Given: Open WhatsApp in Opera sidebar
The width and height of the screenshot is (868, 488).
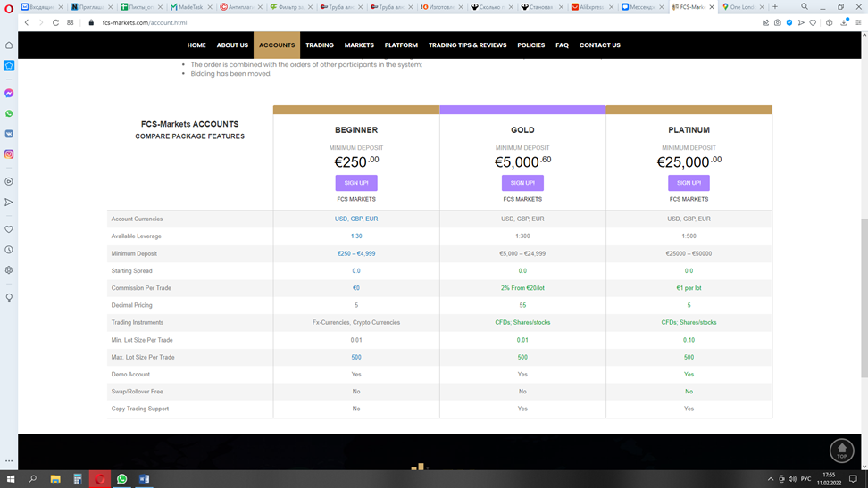Looking at the screenshot, I should (9, 113).
